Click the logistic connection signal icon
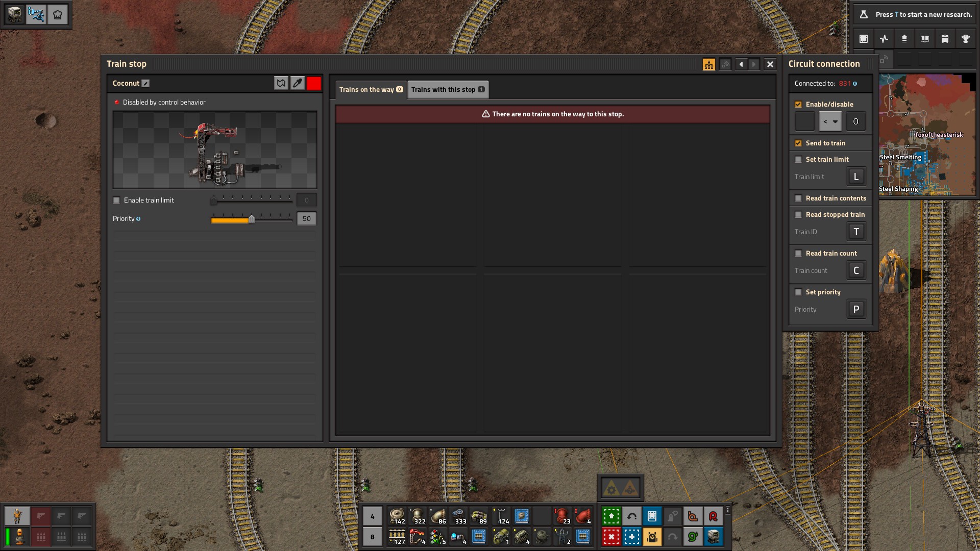 pyautogui.click(x=725, y=64)
